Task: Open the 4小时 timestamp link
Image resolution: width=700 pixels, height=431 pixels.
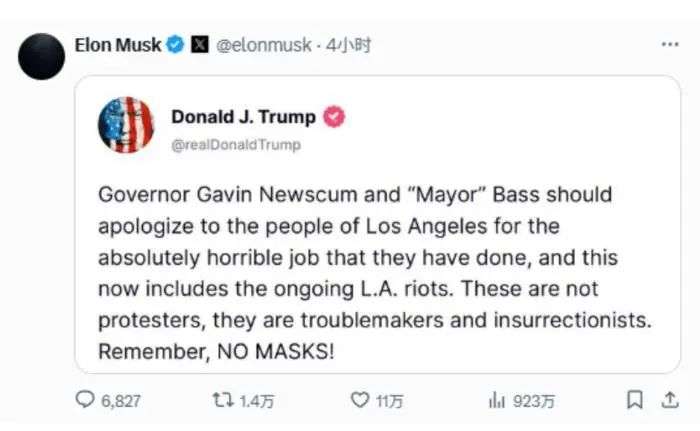Action: (x=348, y=45)
